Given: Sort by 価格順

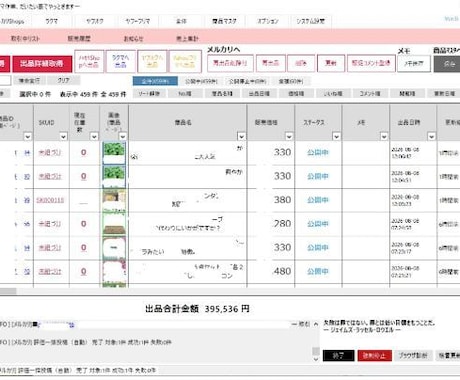Looking at the screenshot, I should click(x=296, y=94).
